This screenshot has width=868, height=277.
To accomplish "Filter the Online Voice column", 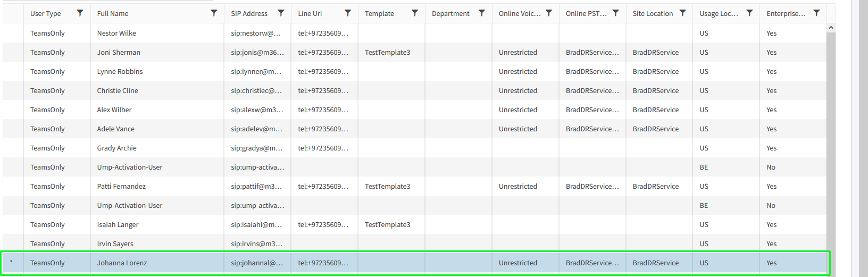I will 549,13.
